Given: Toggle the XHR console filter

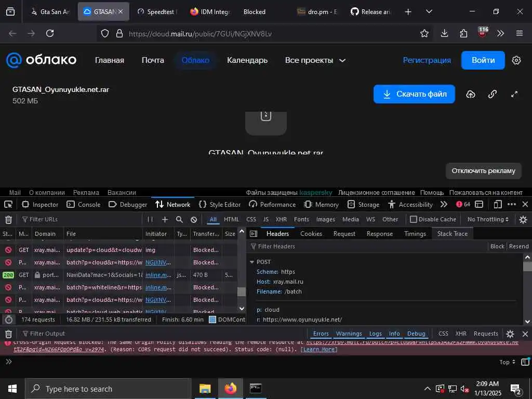Looking at the screenshot, I should [461, 334].
